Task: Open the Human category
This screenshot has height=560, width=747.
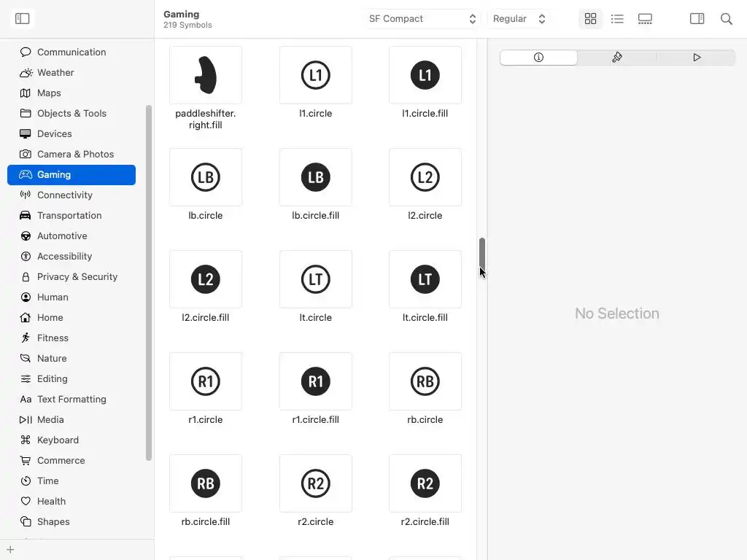Action: (71, 297)
